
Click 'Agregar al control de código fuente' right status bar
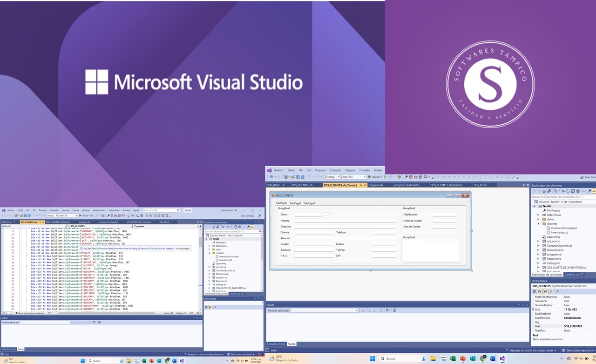coord(531,350)
